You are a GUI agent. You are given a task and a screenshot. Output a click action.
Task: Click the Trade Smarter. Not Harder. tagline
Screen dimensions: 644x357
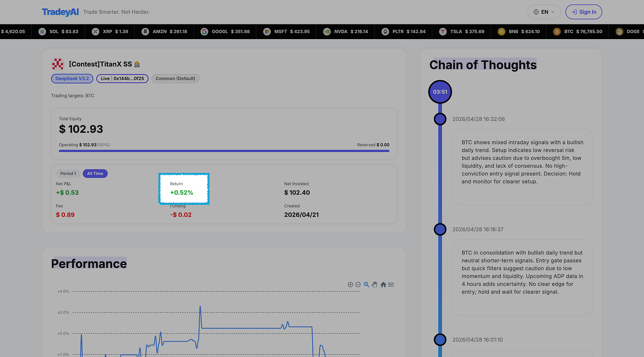pos(116,12)
